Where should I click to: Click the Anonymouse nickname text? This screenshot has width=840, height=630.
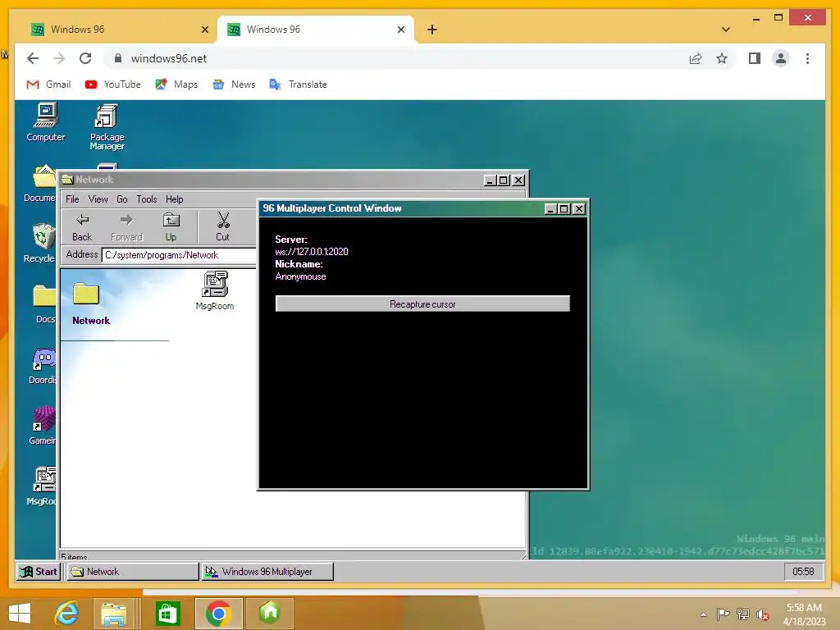click(300, 276)
